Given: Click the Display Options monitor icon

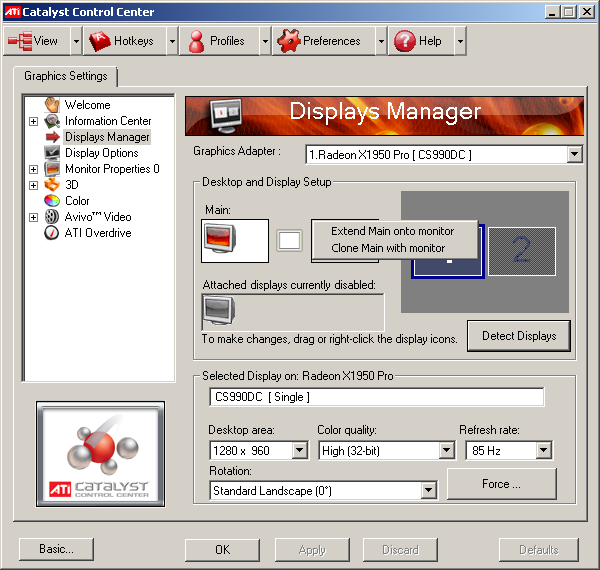Looking at the screenshot, I should [x=52, y=153].
